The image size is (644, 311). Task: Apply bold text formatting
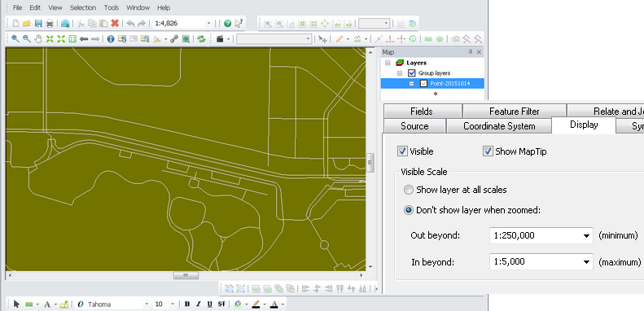(x=187, y=304)
